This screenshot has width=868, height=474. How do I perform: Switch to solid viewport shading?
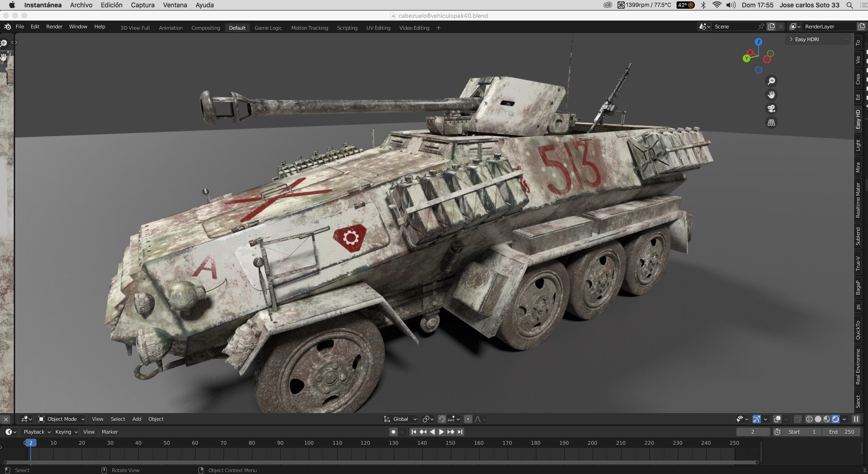(x=818, y=419)
